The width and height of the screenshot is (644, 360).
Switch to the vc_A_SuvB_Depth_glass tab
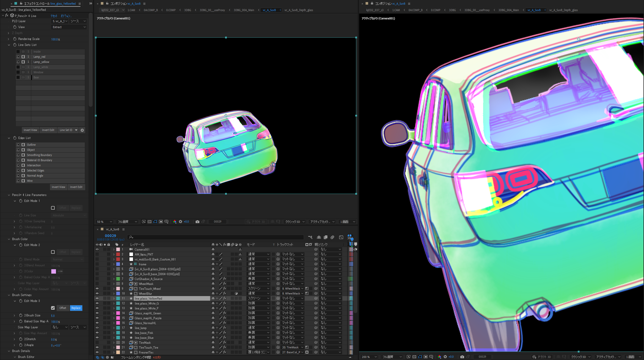pyautogui.click(x=299, y=10)
